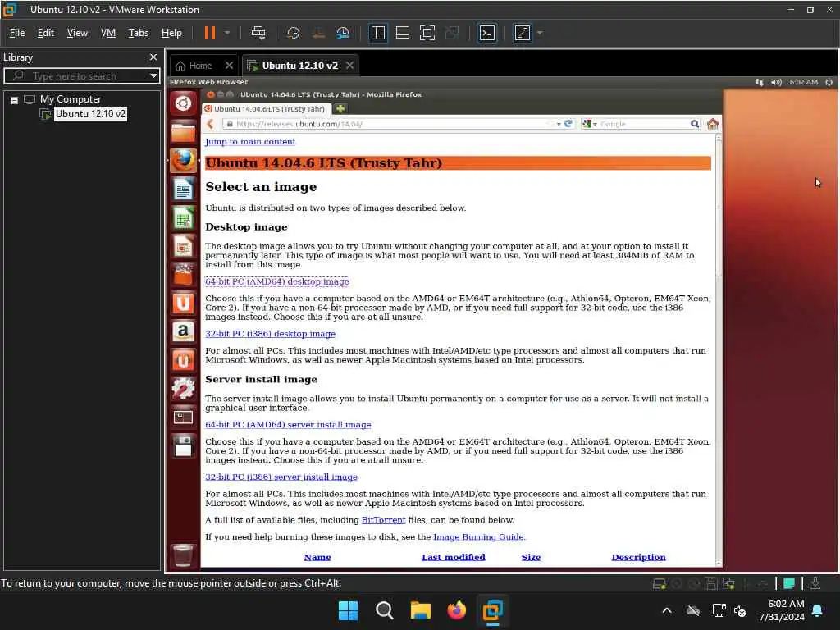Open System Settings from the launcher
Viewport: 840px width, 630px height.
click(183, 389)
